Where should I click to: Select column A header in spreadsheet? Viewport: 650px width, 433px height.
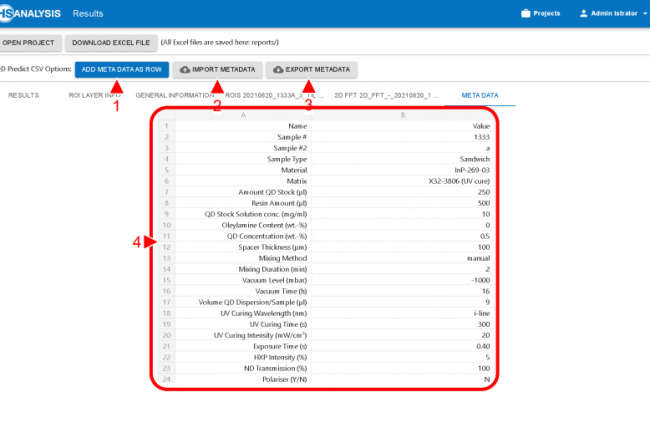(x=243, y=116)
